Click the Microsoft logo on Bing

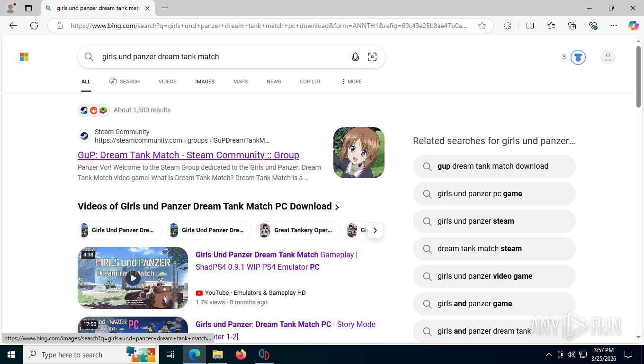[24, 57]
